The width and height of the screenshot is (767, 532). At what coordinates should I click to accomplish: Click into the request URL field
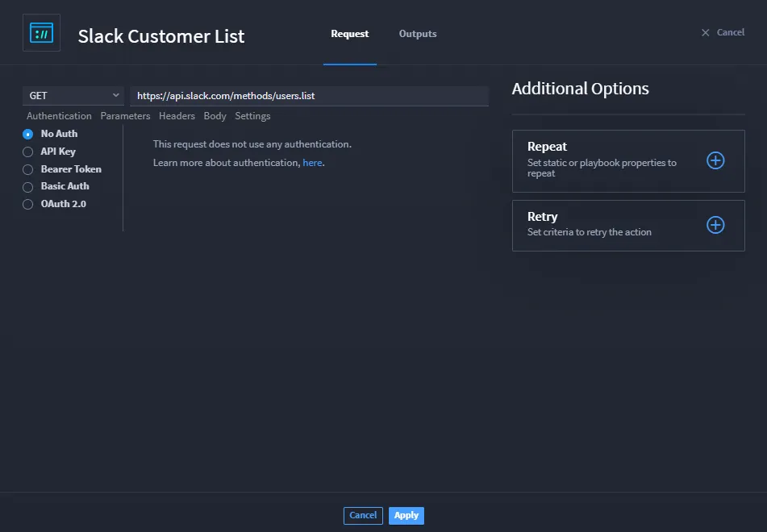309,96
